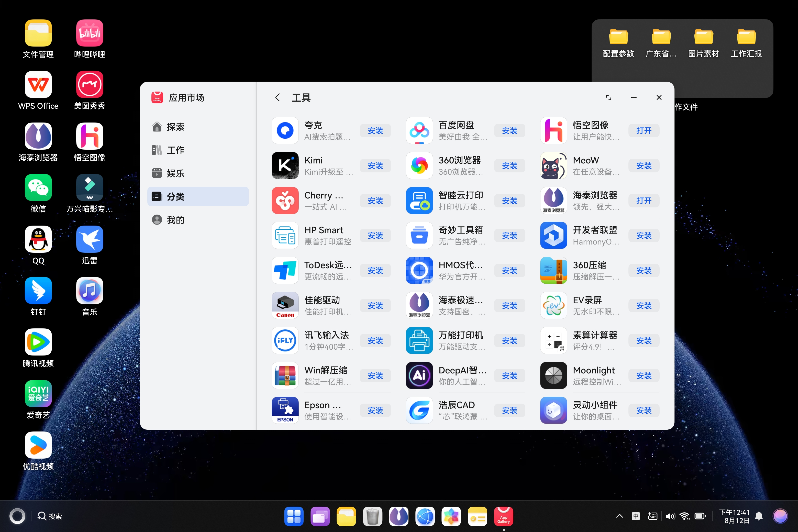
Task: Click the 灵动小组件 app icon
Action: click(554, 411)
